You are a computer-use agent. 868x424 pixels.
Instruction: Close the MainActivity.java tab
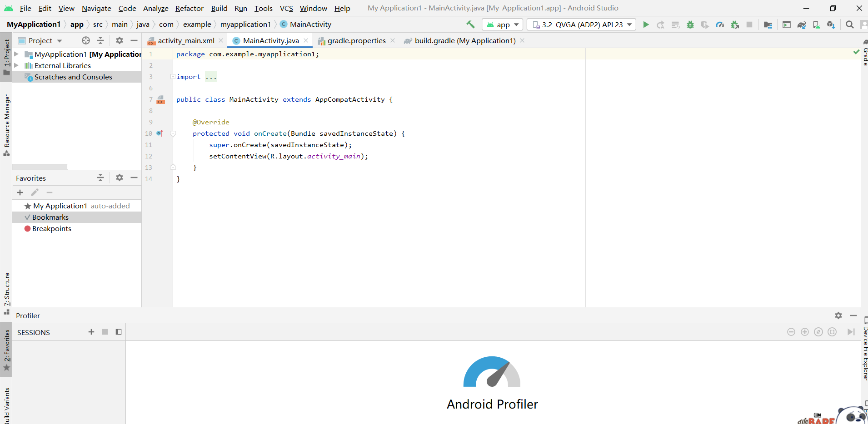click(x=306, y=40)
